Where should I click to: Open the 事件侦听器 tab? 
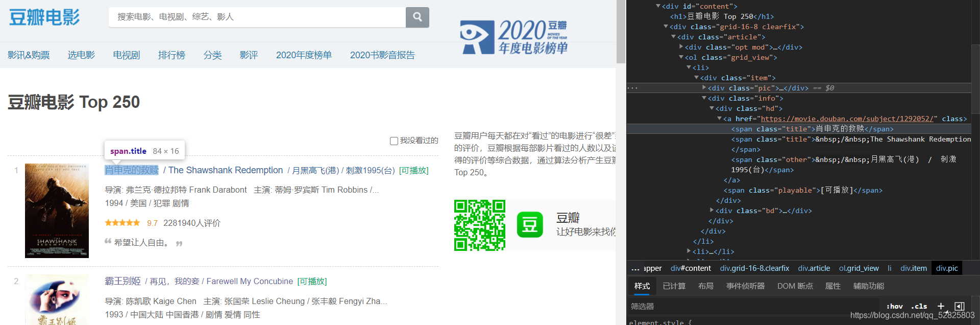pos(745,286)
